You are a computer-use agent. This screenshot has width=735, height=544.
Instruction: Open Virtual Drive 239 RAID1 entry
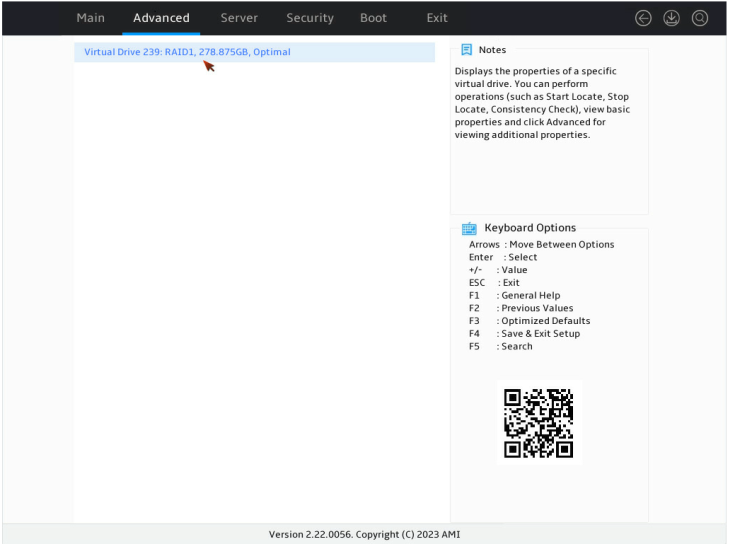[255, 52]
